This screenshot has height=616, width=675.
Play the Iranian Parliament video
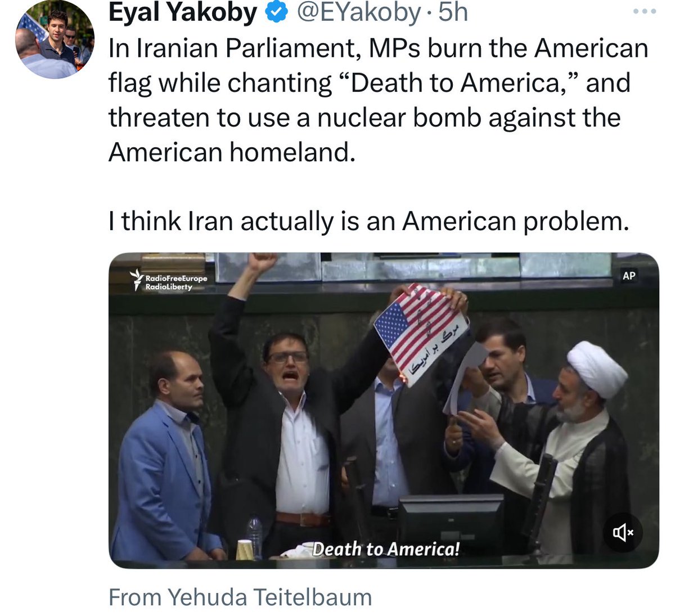click(383, 411)
